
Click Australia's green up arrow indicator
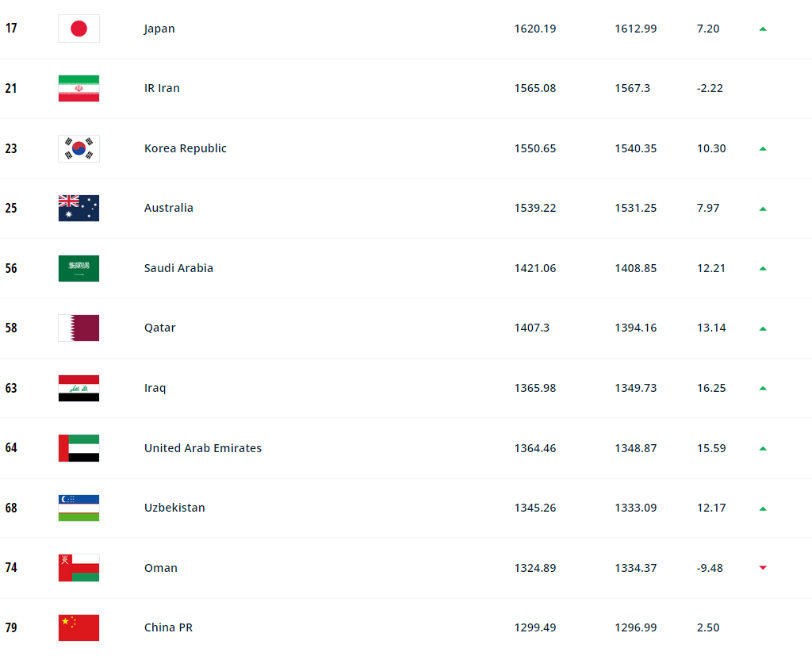click(763, 209)
